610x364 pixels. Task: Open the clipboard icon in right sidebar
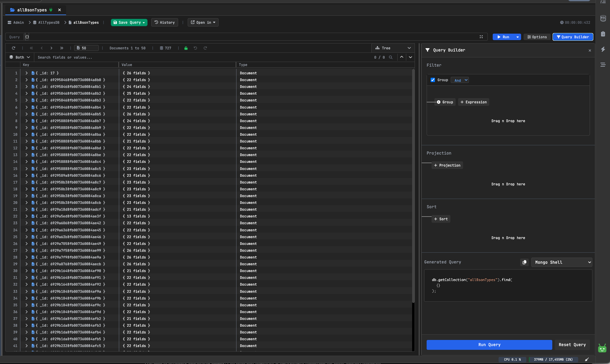[603, 34]
